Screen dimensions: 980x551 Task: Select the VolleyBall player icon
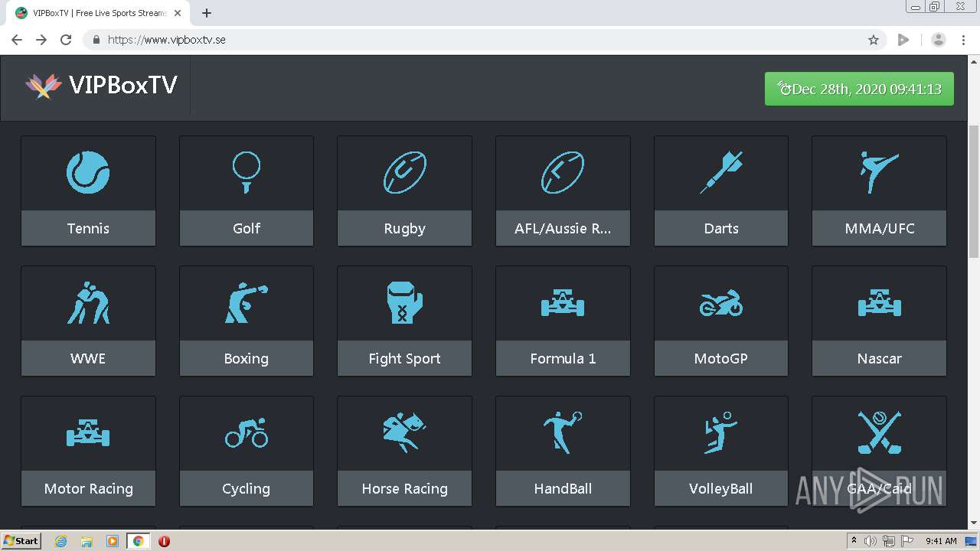[x=721, y=432]
